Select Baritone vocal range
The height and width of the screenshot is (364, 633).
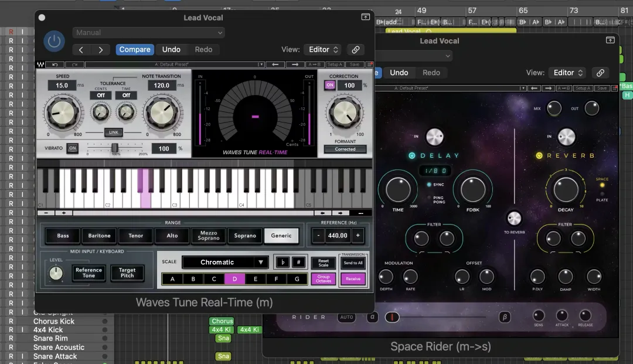point(99,236)
